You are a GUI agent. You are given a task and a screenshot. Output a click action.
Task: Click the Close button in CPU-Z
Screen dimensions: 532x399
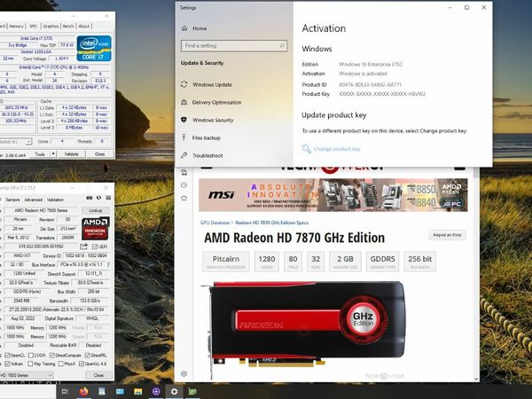(99, 154)
